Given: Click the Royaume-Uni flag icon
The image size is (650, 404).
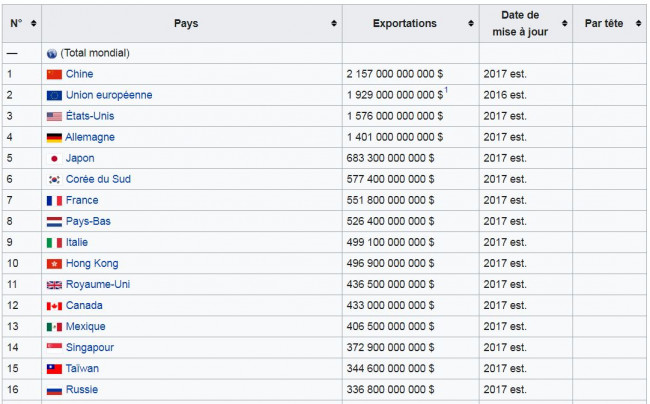Looking at the screenshot, I should pyautogui.click(x=54, y=285).
